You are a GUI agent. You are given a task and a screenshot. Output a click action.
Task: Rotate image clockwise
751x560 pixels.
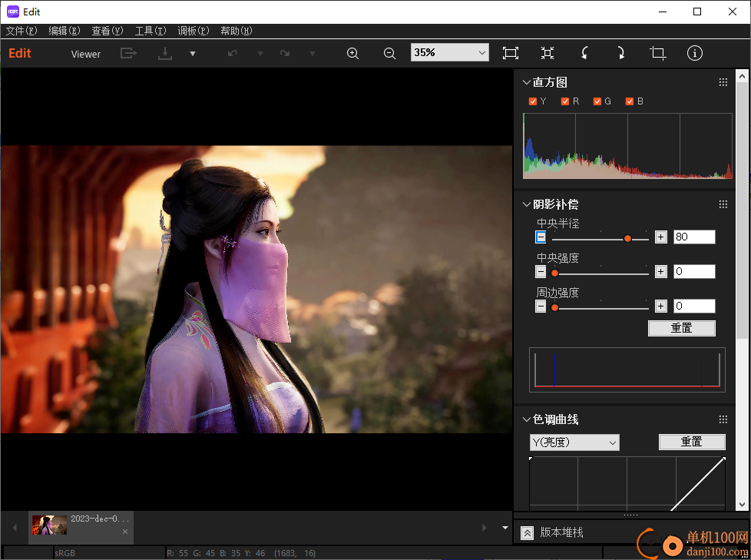[620, 53]
